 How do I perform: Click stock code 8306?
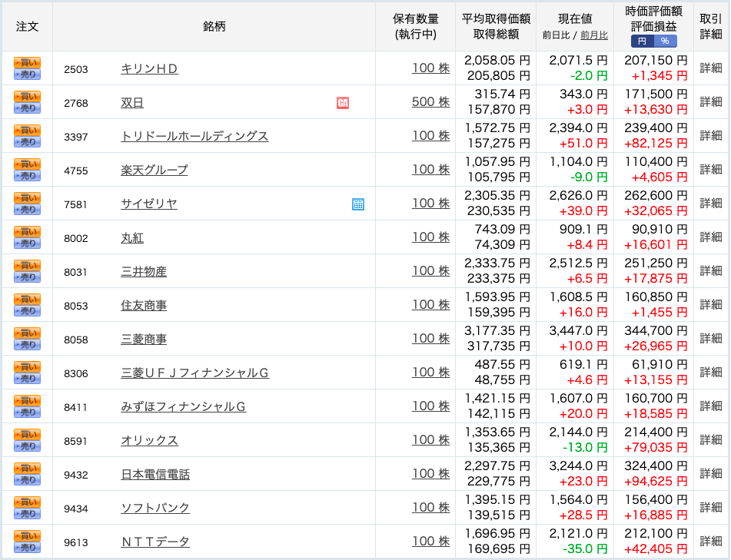click(x=76, y=373)
